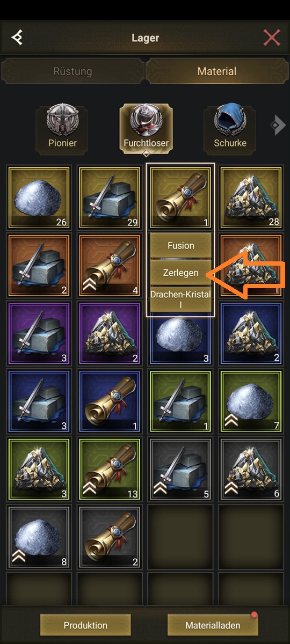Choose Fusion from the item popup
The image size is (290, 644).
point(180,246)
